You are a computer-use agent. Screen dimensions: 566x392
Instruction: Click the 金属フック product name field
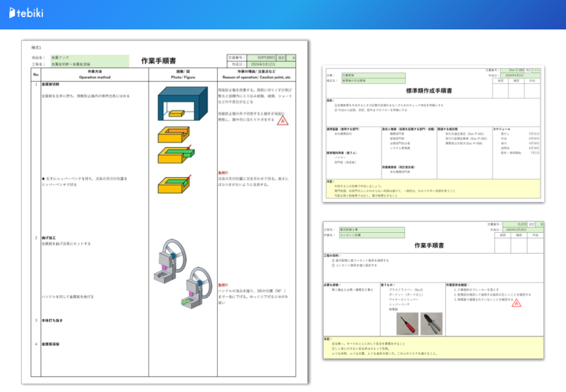pyautogui.click(x=90, y=58)
